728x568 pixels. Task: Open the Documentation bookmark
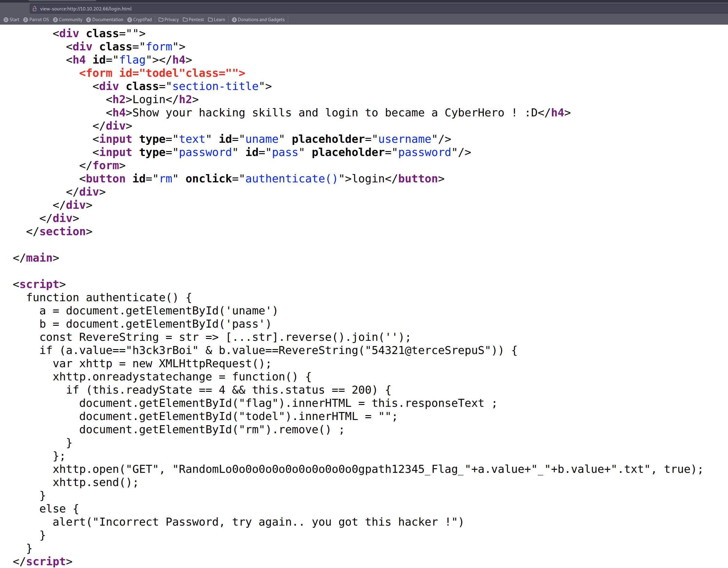105,20
